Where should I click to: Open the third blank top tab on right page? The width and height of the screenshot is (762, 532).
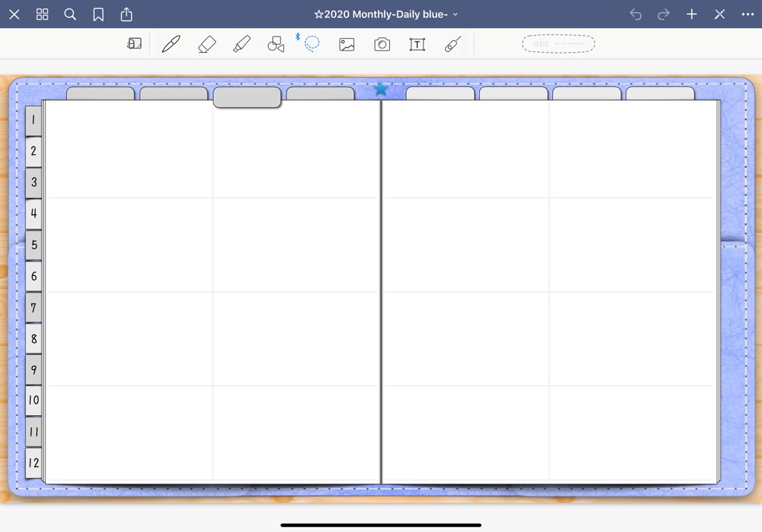coord(587,94)
